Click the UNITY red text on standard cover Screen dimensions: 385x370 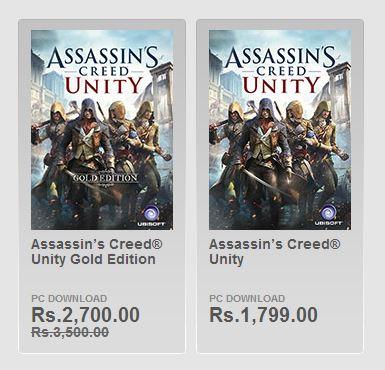[282, 85]
